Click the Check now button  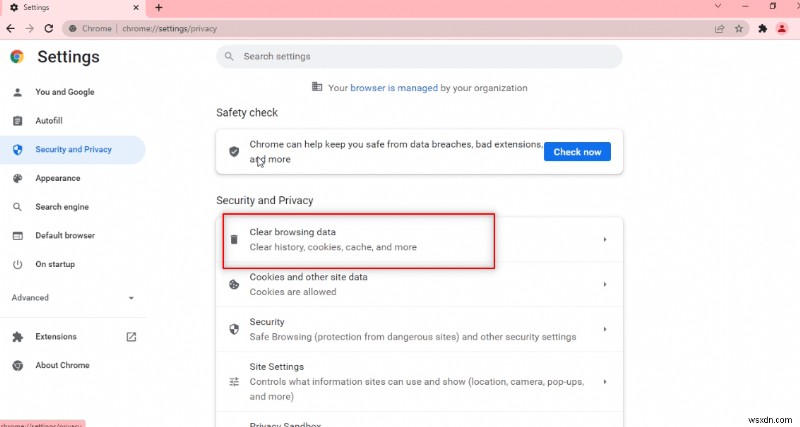[x=577, y=152]
